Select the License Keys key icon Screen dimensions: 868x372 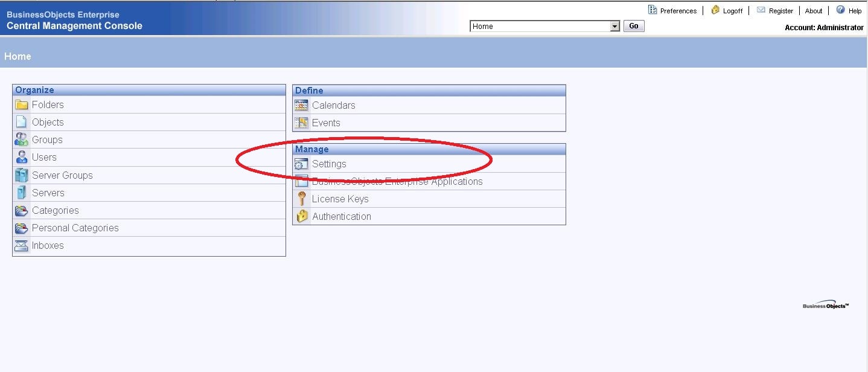pos(302,198)
